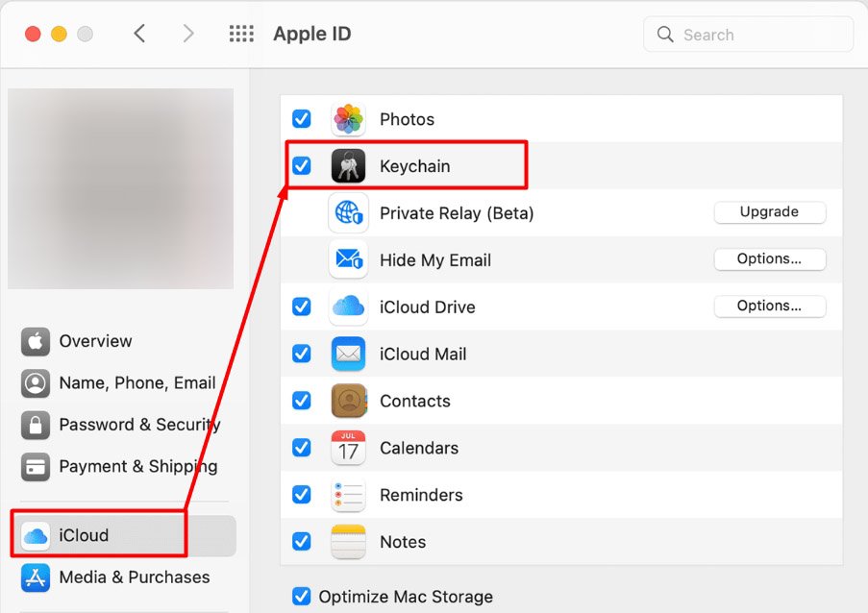Click the Photos app icon

tap(348, 119)
